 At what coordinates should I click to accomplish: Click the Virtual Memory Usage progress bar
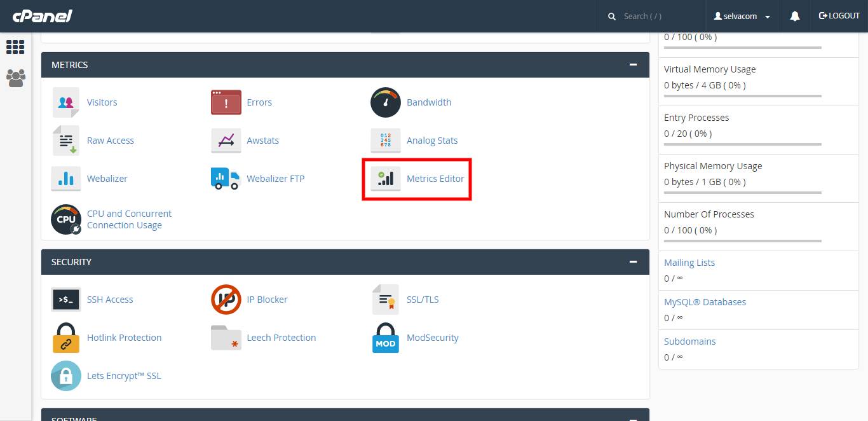click(743, 96)
